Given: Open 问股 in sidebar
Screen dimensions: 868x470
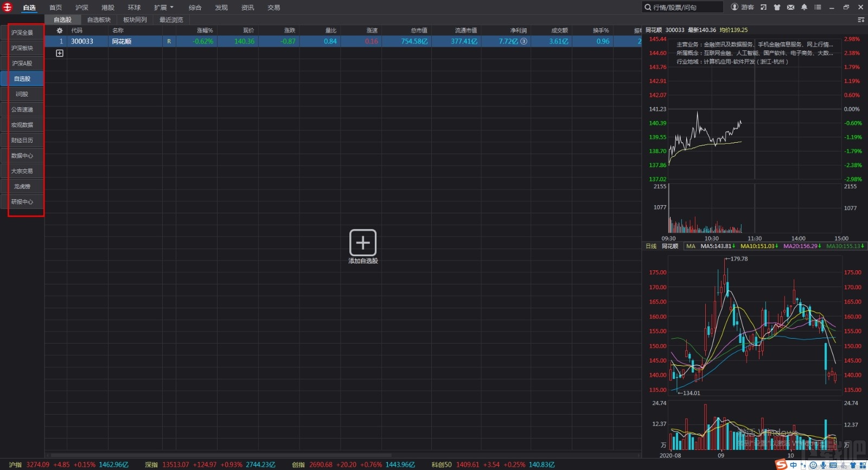Looking at the screenshot, I should 22,94.
